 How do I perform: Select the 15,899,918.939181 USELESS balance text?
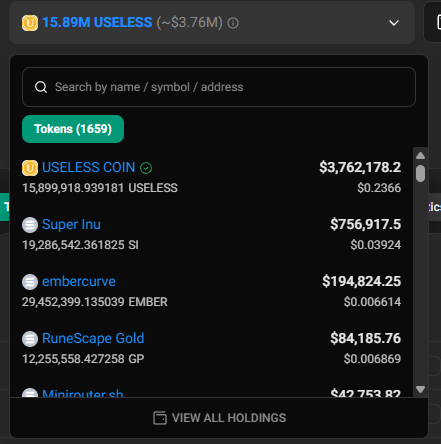coord(100,188)
